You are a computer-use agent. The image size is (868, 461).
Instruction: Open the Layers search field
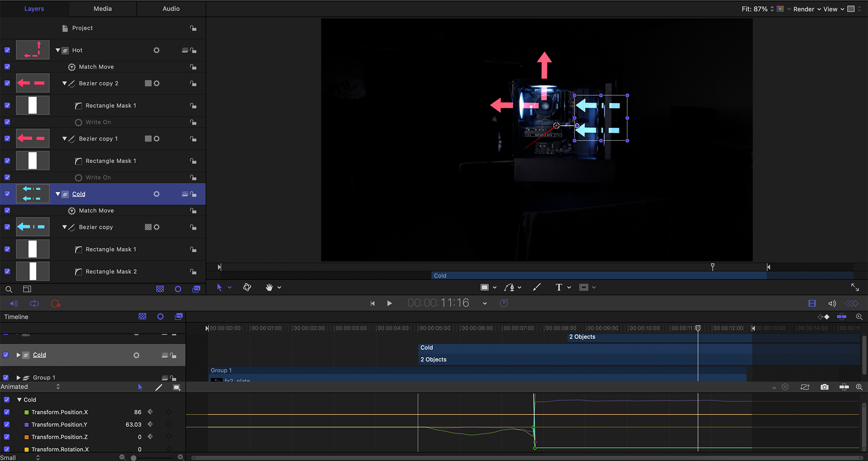pos(9,289)
